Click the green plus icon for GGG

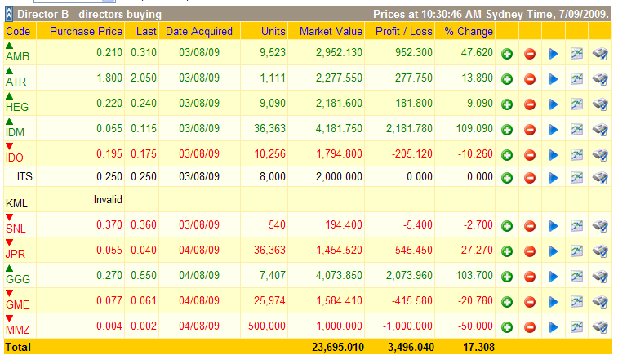tap(507, 276)
